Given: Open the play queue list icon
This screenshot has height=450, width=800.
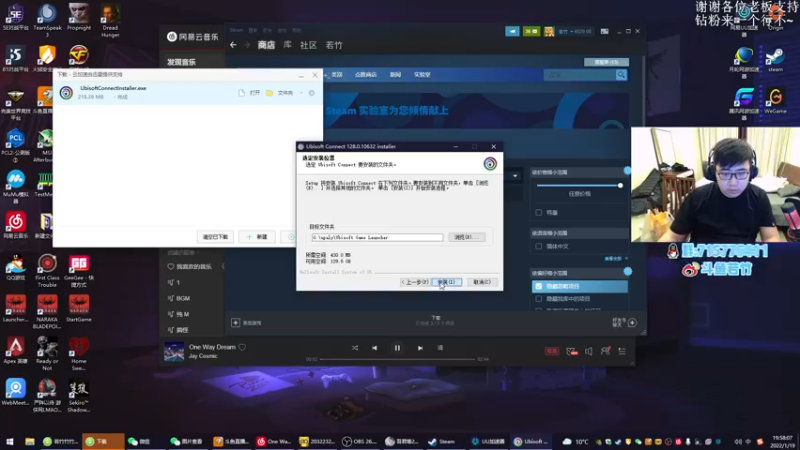Looking at the screenshot, I should (622, 351).
